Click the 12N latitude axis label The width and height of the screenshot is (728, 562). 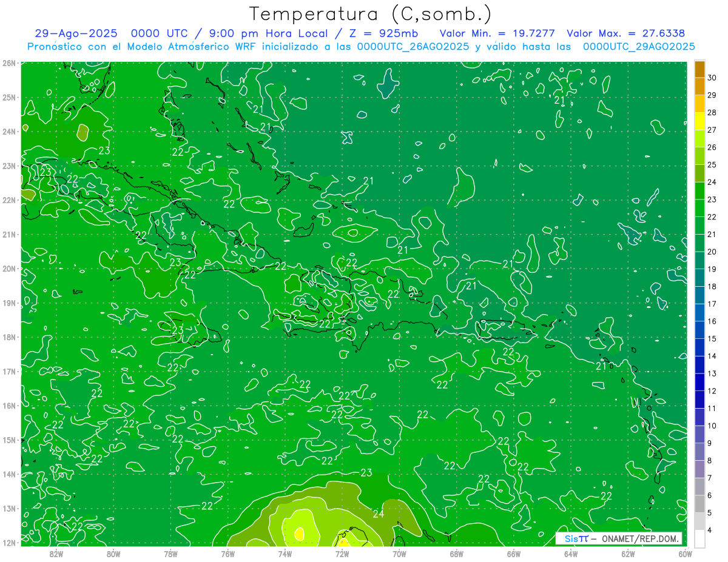point(8,543)
